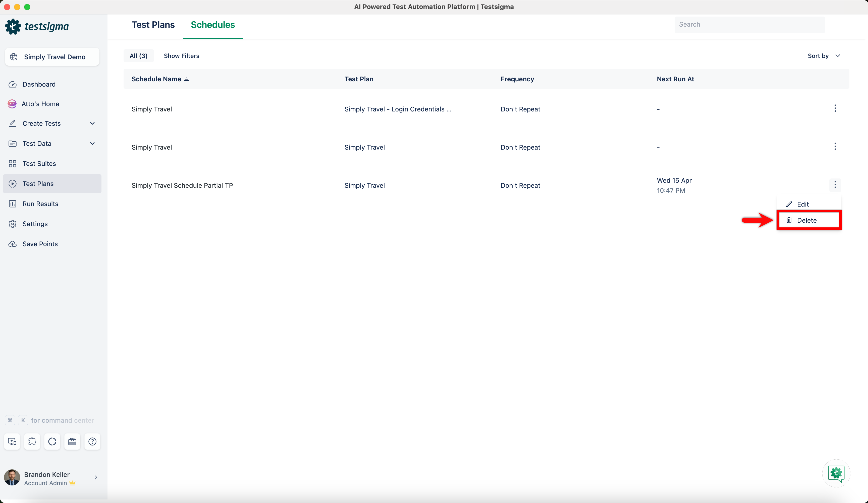Click the Search input field
This screenshot has width=868, height=503.
point(749,24)
